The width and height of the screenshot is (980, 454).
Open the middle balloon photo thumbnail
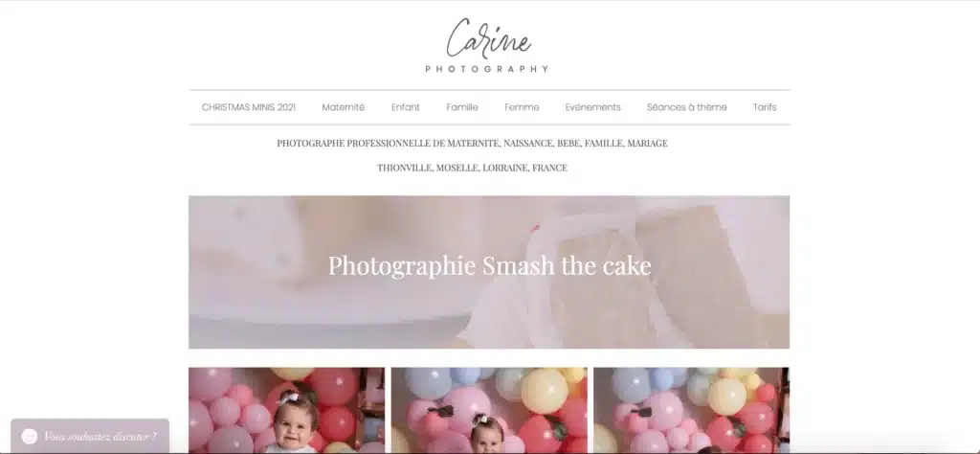489,410
